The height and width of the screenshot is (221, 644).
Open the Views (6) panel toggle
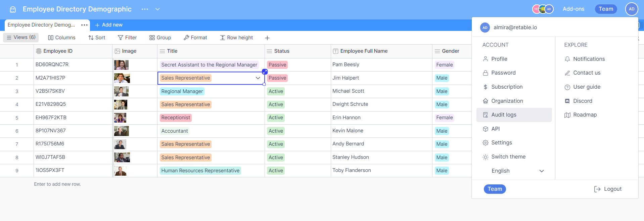point(21,38)
